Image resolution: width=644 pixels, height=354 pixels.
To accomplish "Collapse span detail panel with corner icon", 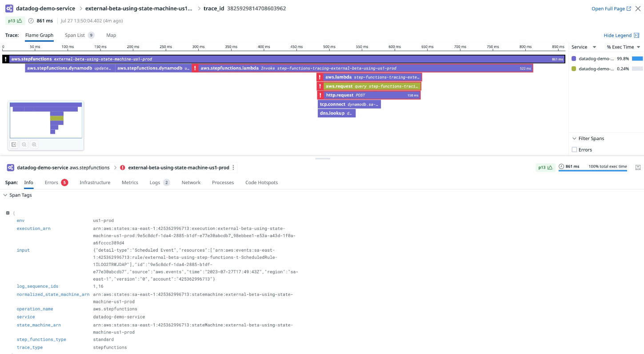I will click(638, 167).
